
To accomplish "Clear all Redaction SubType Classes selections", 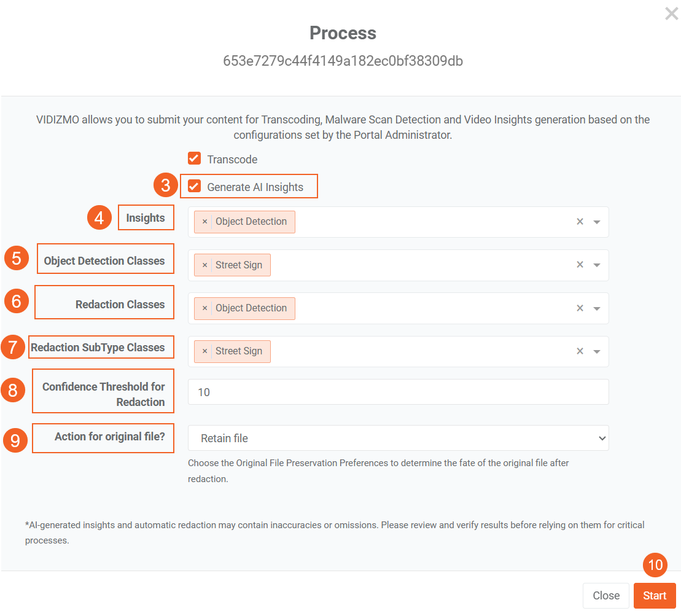I will click(x=580, y=351).
